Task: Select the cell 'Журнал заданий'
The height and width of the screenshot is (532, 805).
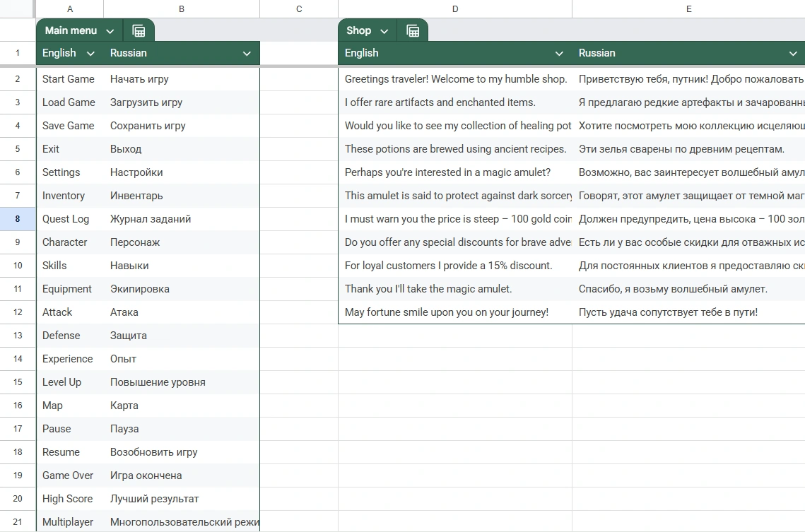Action: tap(182, 219)
